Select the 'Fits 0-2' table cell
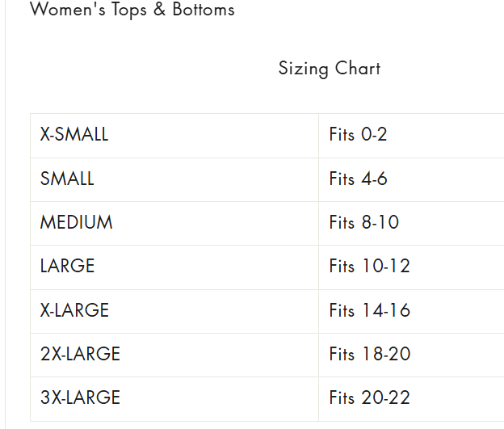This screenshot has width=504, height=429. coord(358,135)
